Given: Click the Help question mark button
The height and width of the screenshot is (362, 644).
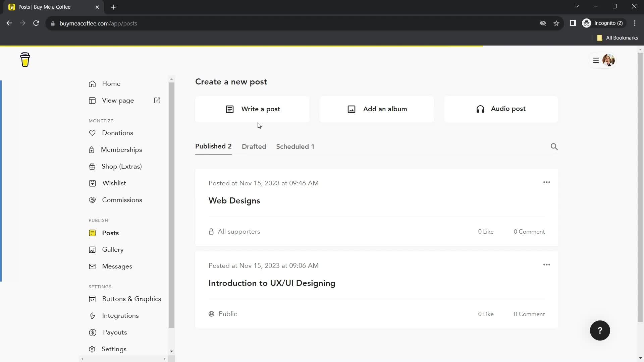Looking at the screenshot, I should pyautogui.click(x=600, y=330).
